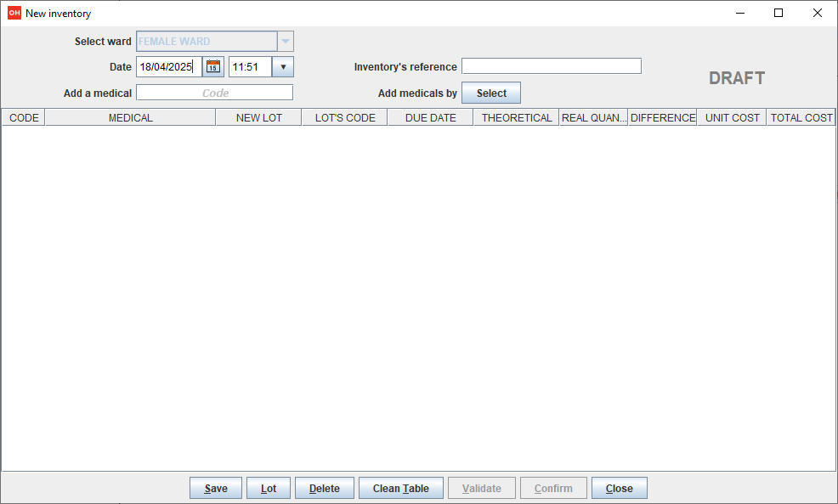Click the time field showing 11:51
The width and height of the screenshot is (838, 504).
point(249,67)
